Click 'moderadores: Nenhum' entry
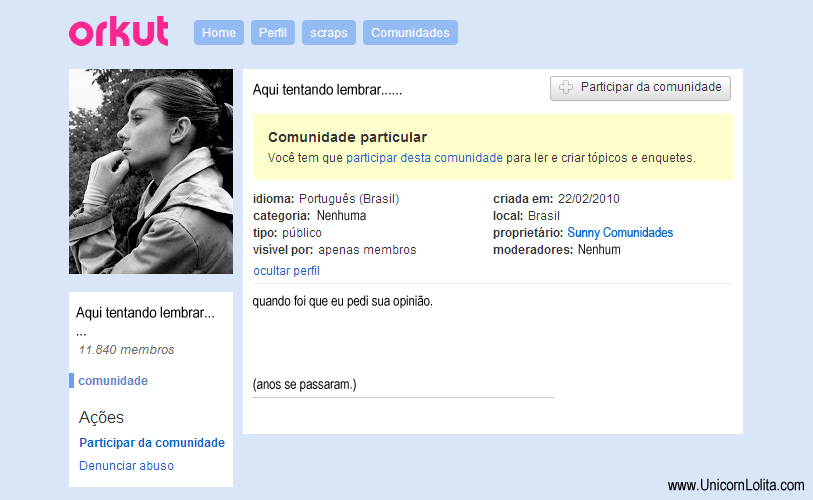This screenshot has height=500, width=813. 556,250
